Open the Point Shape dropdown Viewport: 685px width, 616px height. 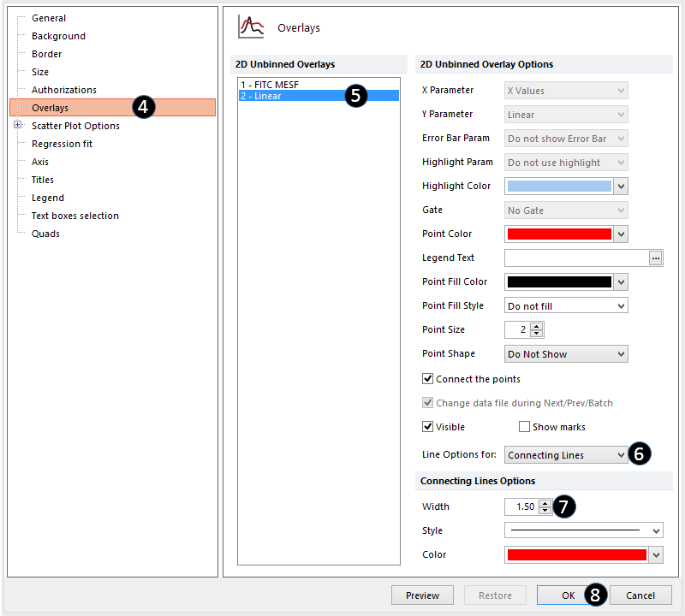tap(566, 354)
